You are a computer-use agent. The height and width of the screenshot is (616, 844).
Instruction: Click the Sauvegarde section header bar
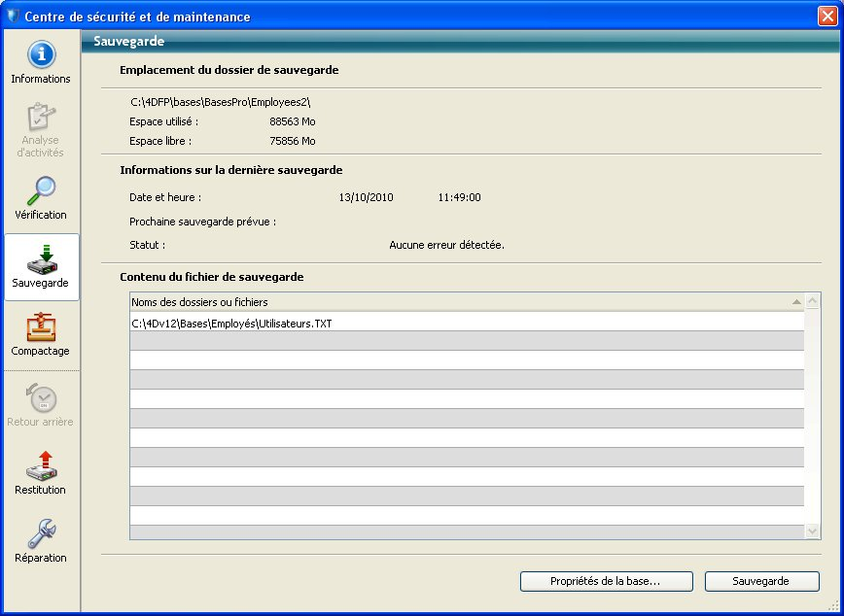click(x=457, y=42)
